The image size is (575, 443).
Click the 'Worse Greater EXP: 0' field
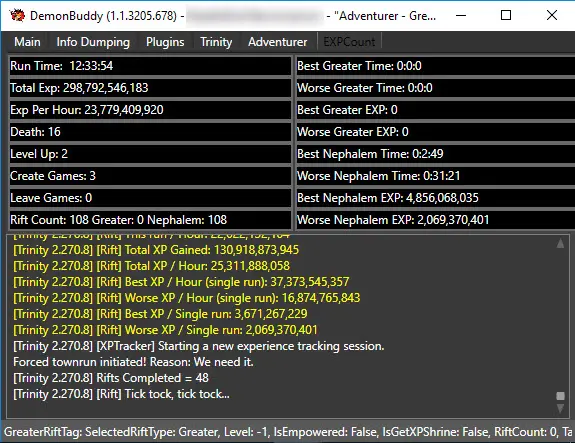[x=436, y=132]
